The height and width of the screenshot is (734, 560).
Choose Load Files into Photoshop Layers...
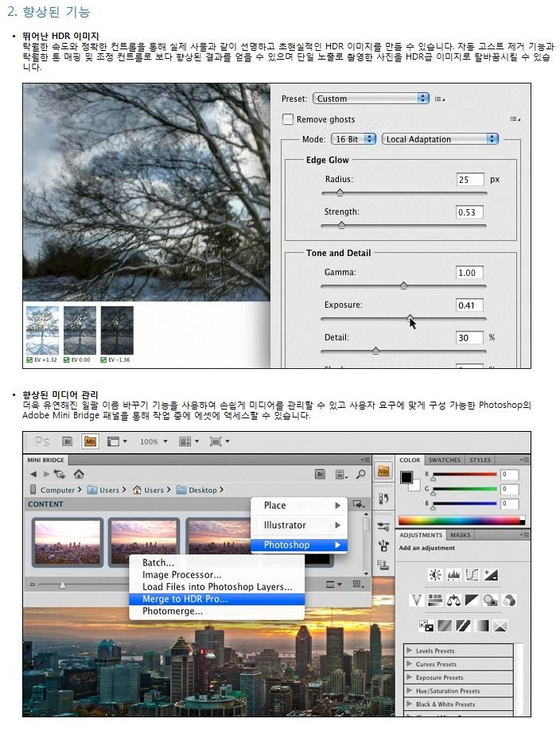[x=216, y=587]
